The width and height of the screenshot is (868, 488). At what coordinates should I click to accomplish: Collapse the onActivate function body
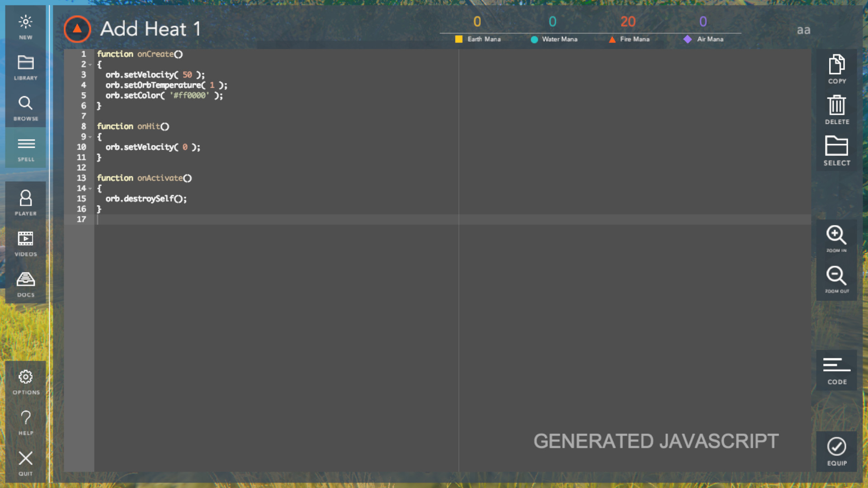pyautogui.click(x=90, y=188)
